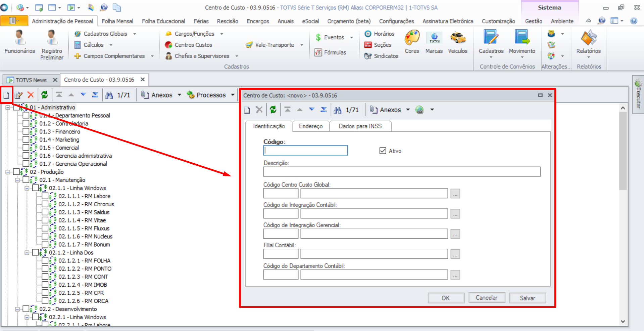Open the Cores palette icon

coord(412,42)
